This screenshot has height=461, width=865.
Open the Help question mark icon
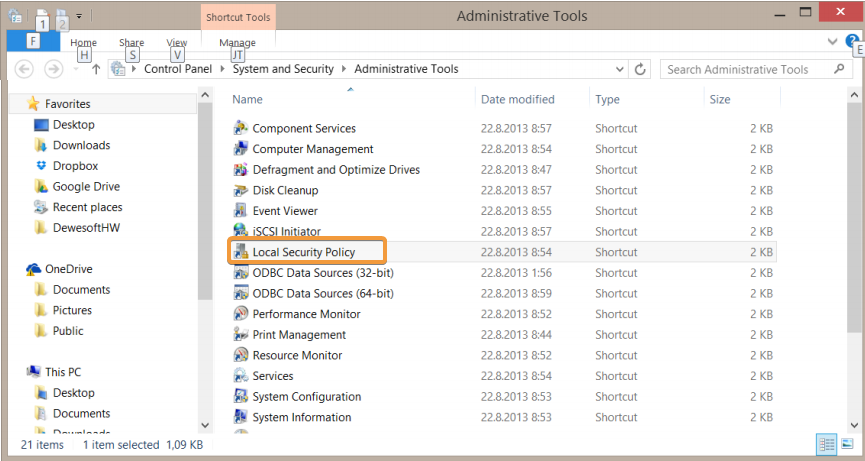pyautogui.click(x=852, y=40)
